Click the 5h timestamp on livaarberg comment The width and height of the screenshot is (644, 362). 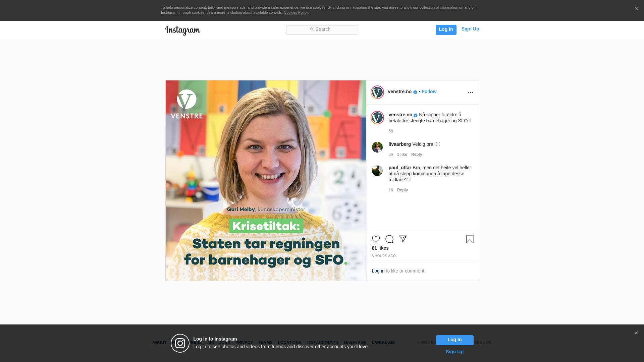pos(390,155)
